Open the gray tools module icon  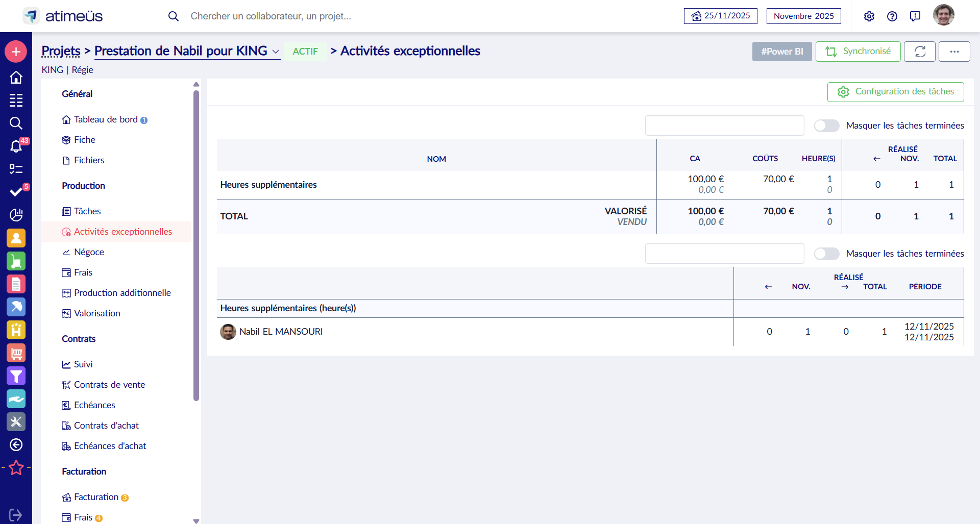point(16,422)
